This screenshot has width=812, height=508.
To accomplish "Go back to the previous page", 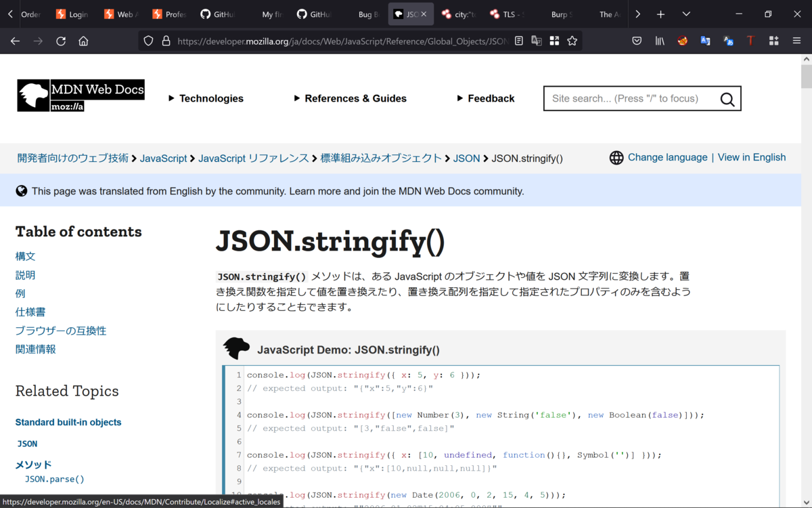I will 15,41.
